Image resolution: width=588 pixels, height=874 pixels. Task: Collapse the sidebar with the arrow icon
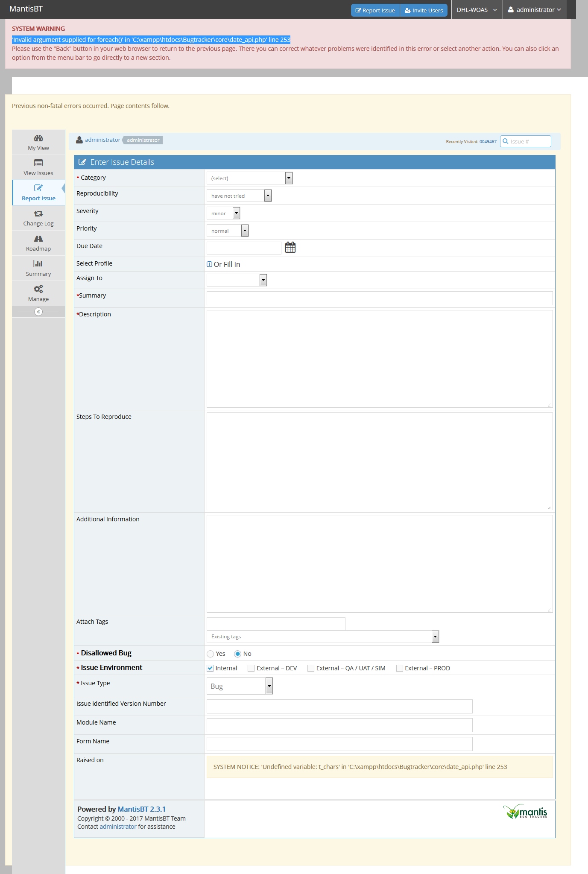(x=38, y=312)
